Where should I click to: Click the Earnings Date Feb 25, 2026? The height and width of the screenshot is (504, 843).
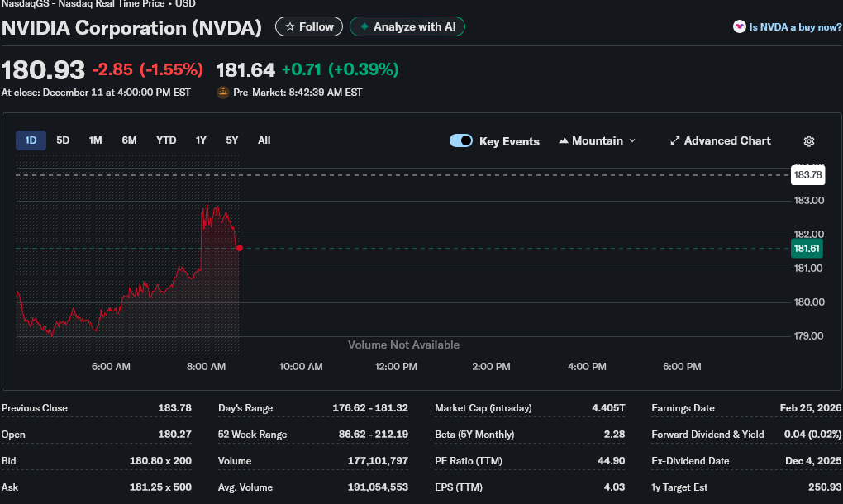[810, 408]
